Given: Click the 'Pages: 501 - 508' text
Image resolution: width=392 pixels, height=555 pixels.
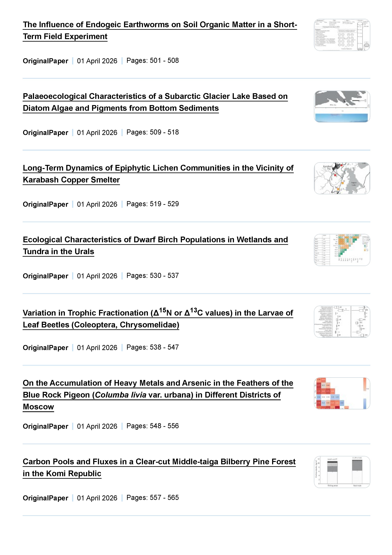Looking at the screenshot, I should (x=152, y=60).
